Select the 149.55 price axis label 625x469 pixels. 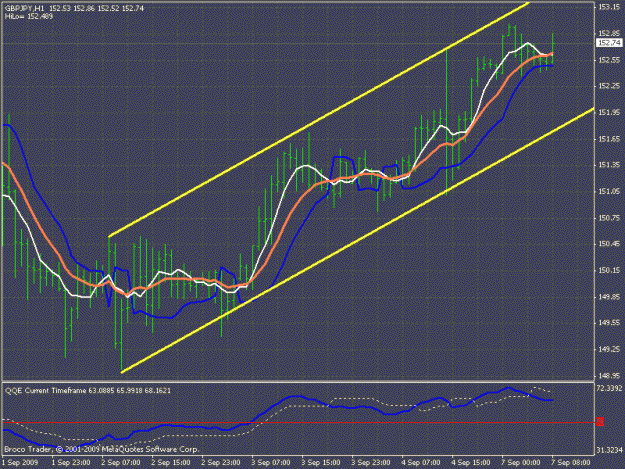609,323
